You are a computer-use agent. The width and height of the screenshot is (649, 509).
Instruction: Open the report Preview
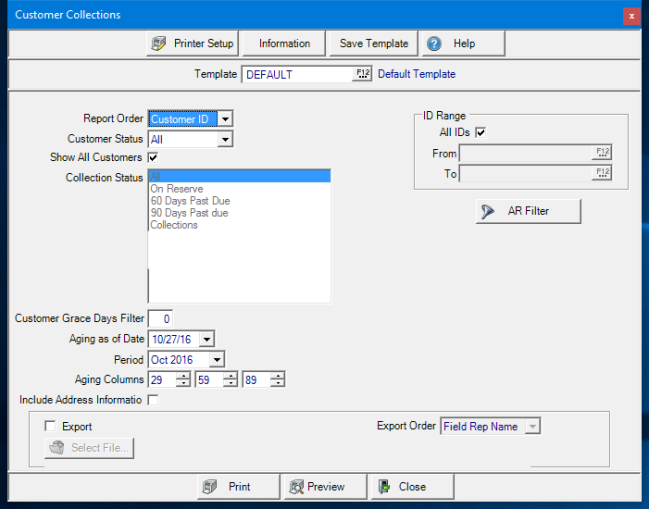[316, 487]
